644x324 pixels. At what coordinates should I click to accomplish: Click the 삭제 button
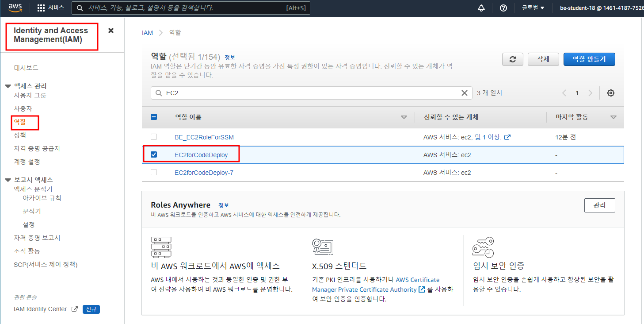click(x=543, y=59)
